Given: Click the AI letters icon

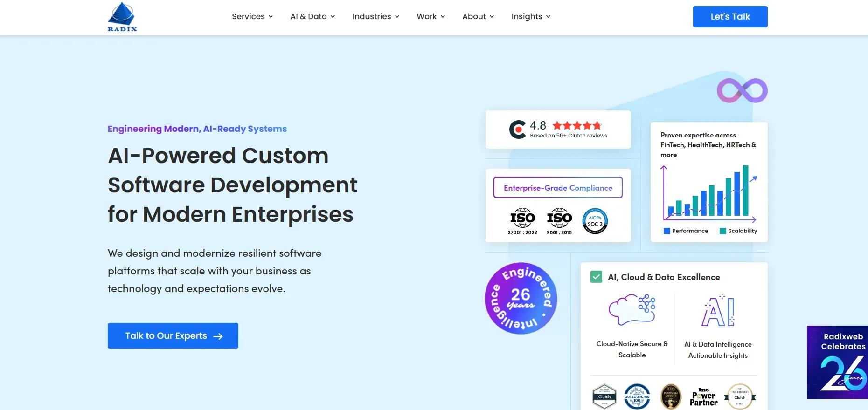Looking at the screenshot, I should tap(718, 310).
